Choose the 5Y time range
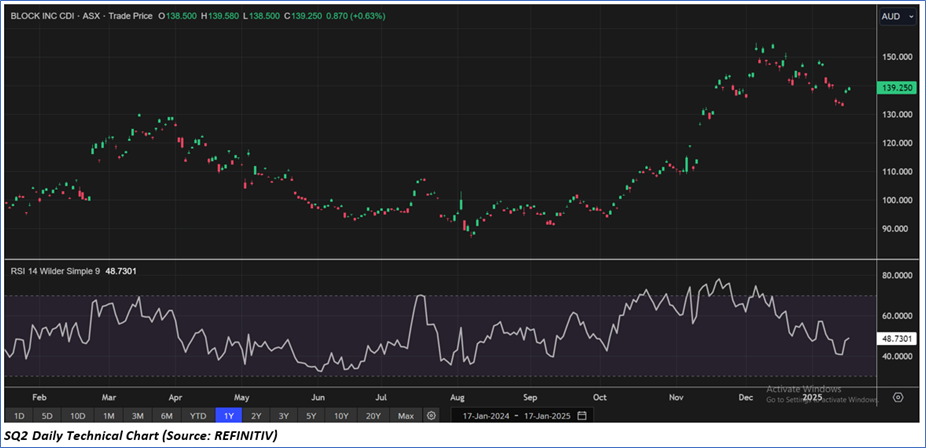926x448 pixels. click(x=312, y=416)
